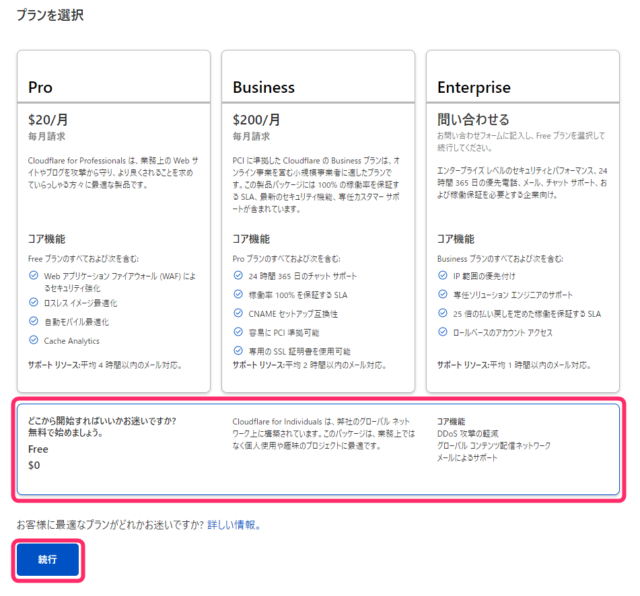Click check icon beside IP 範囲の優先付け
Viewport: 640px width, 596px height.
point(442,275)
